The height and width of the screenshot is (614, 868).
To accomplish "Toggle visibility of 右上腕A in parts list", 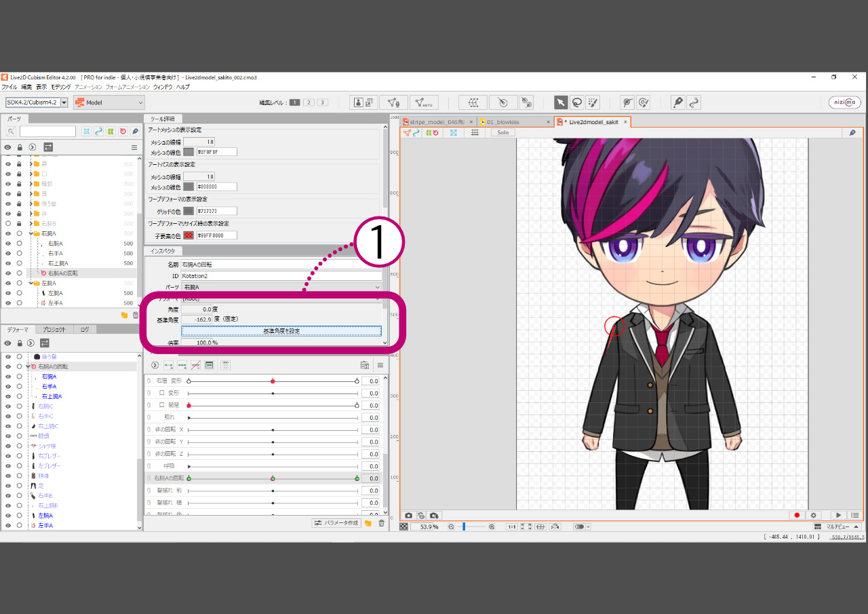I will [7, 263].
